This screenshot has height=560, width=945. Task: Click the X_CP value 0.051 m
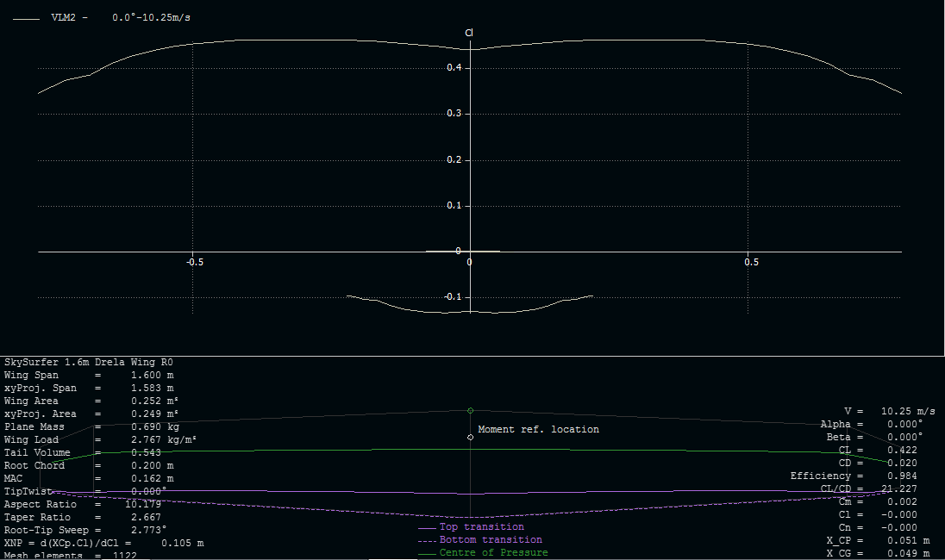tap(908, 541)
